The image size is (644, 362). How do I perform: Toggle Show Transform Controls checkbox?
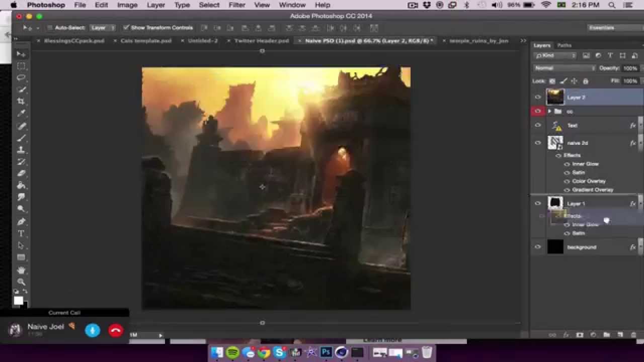126,28
